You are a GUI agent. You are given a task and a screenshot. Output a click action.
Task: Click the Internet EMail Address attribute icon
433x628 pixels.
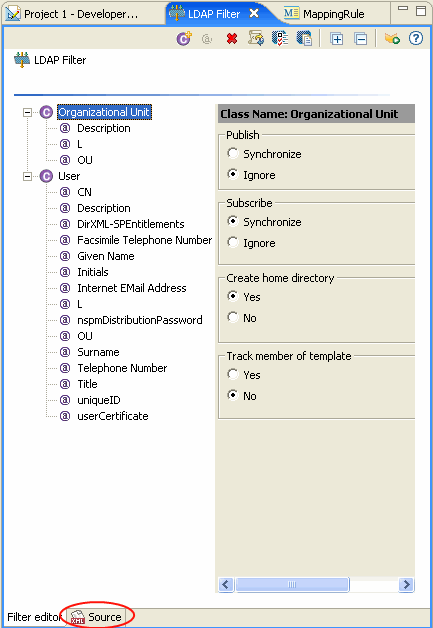point(65,288)
